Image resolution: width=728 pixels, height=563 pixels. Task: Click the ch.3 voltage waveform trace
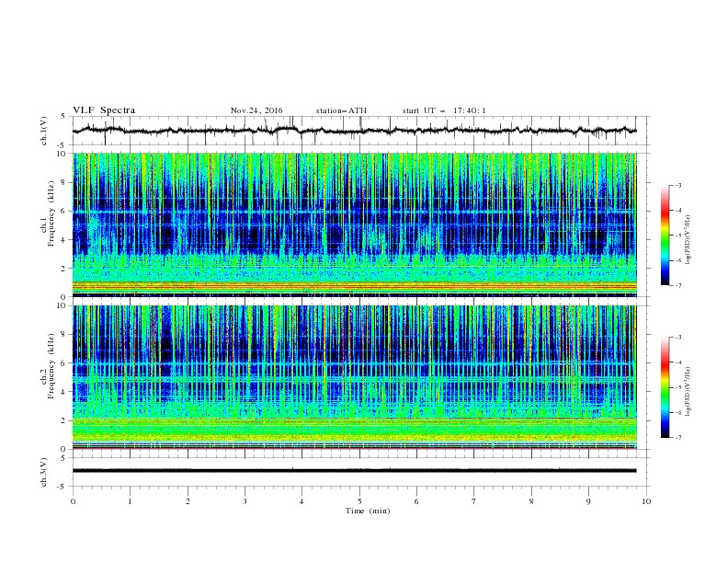click(x=354, y=471)
